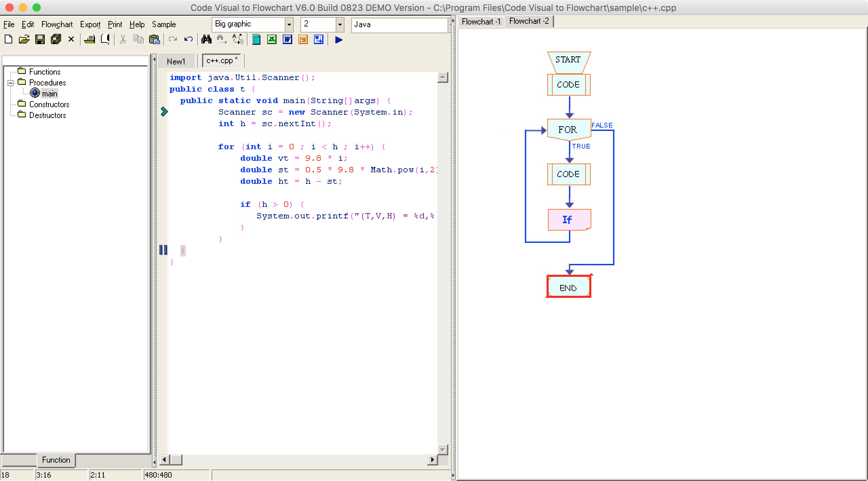868x481 pixels.
Task: Select the Destructors folder in the tree
Action: tap(47, 115)
